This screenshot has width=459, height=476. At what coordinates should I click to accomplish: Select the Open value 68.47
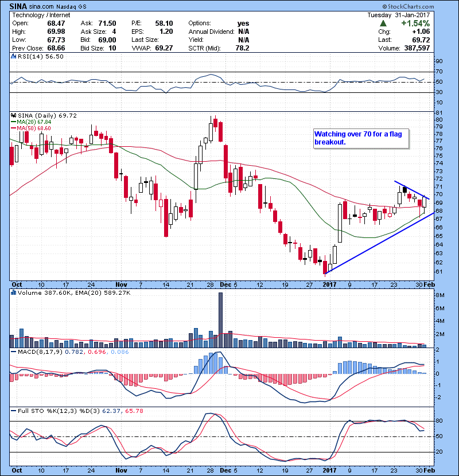point(56,24)
